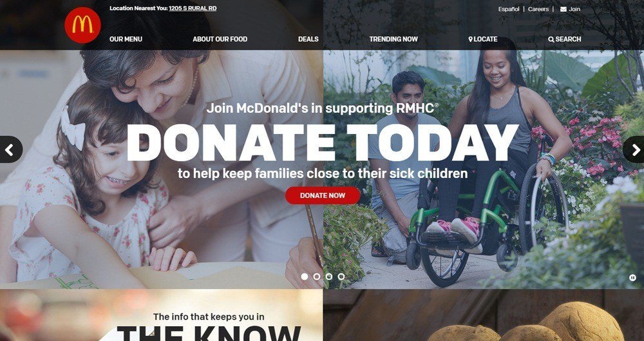Click the McDonald's golden arches logo
The height and width of the screenshot is (341, 644).
click(82, 25)
